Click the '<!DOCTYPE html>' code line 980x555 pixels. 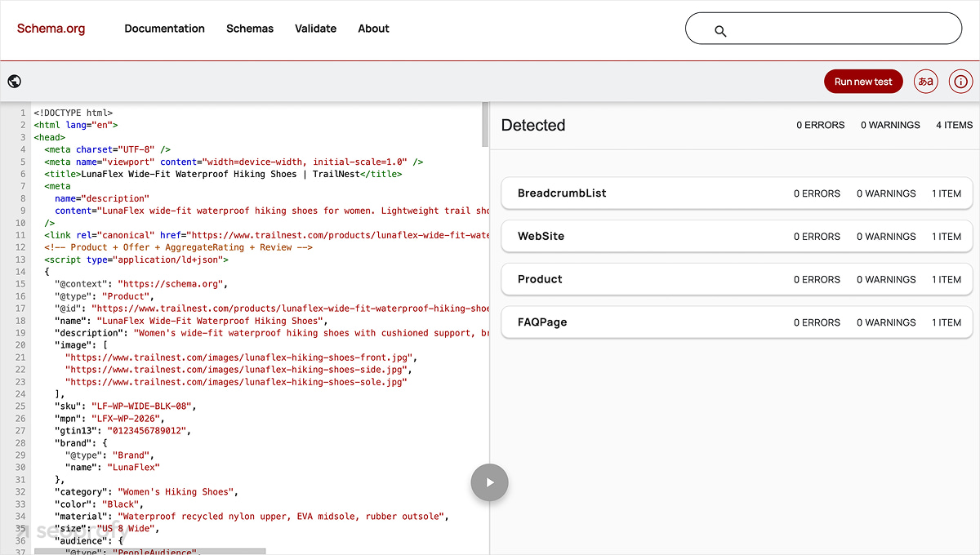pyautogui.click(x=73, y=113)
